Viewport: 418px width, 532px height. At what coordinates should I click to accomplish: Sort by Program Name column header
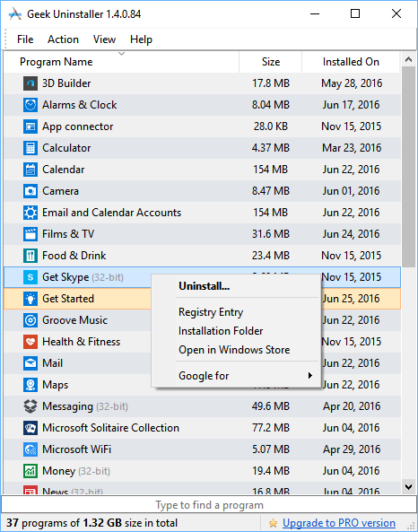pyautogui.click(x=121, y=62)
